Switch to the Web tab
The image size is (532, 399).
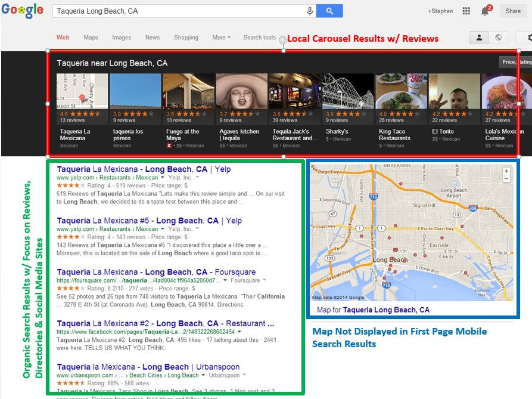(x=63, y=38)
